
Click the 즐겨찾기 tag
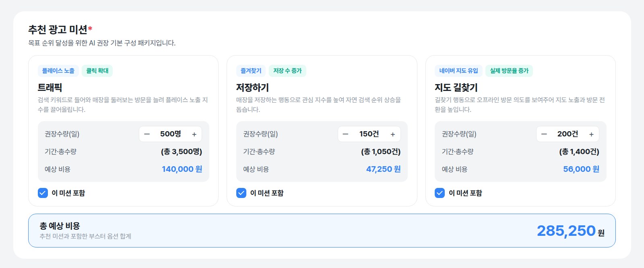pyautogui.click(x=251, y=71)
